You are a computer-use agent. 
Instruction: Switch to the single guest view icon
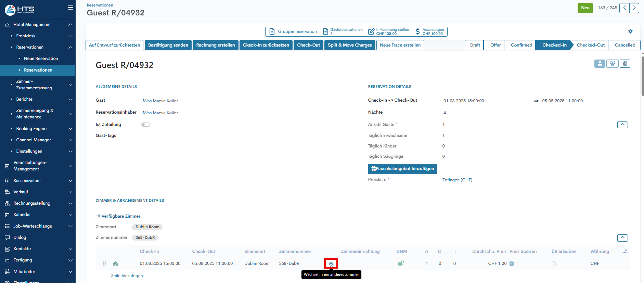(600, 64)
